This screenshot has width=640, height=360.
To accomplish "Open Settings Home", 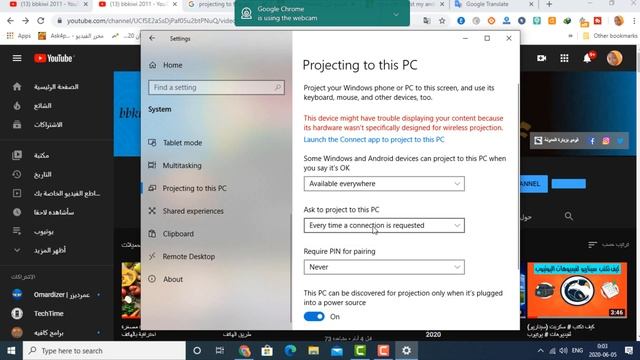I will point(166,65).
